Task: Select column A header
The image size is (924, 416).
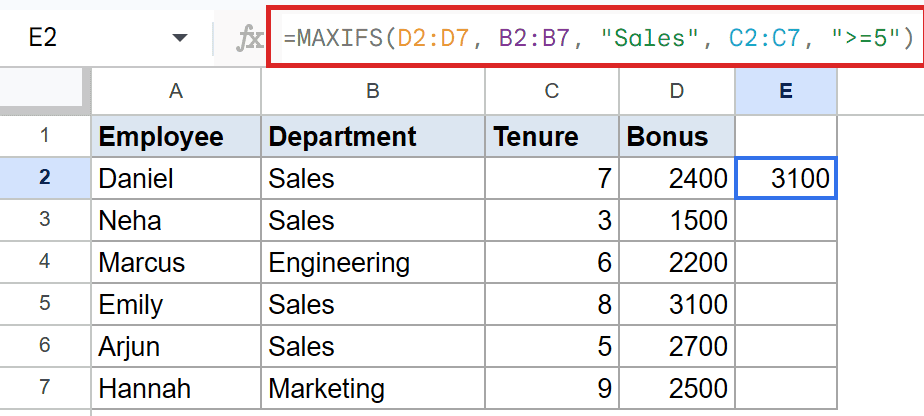Action: coord(176,91)
